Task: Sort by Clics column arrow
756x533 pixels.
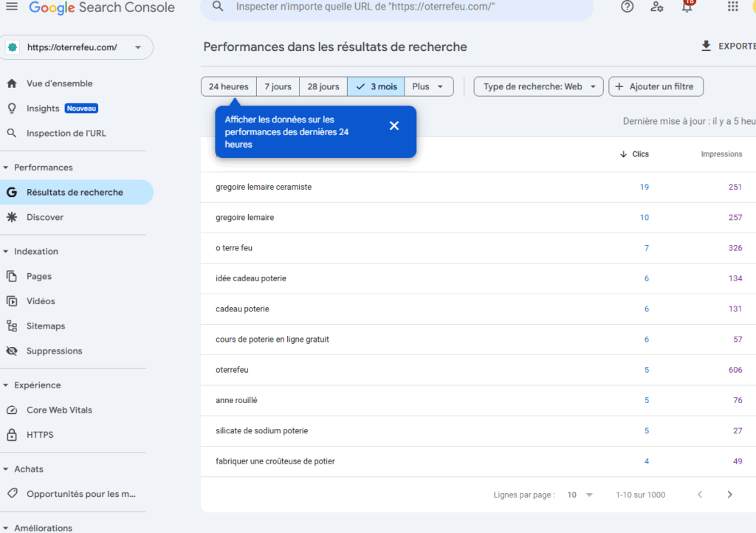Action: [x=623, y=154]
